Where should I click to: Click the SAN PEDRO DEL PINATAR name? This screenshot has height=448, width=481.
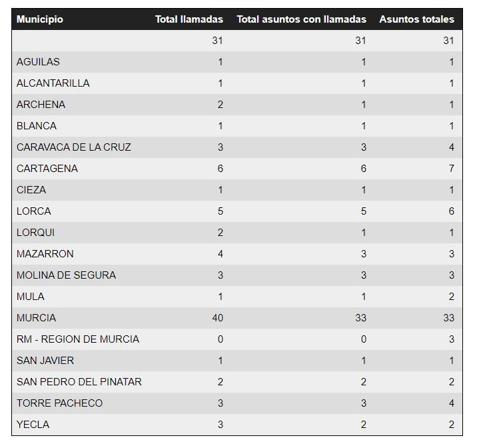click(79, 382)
